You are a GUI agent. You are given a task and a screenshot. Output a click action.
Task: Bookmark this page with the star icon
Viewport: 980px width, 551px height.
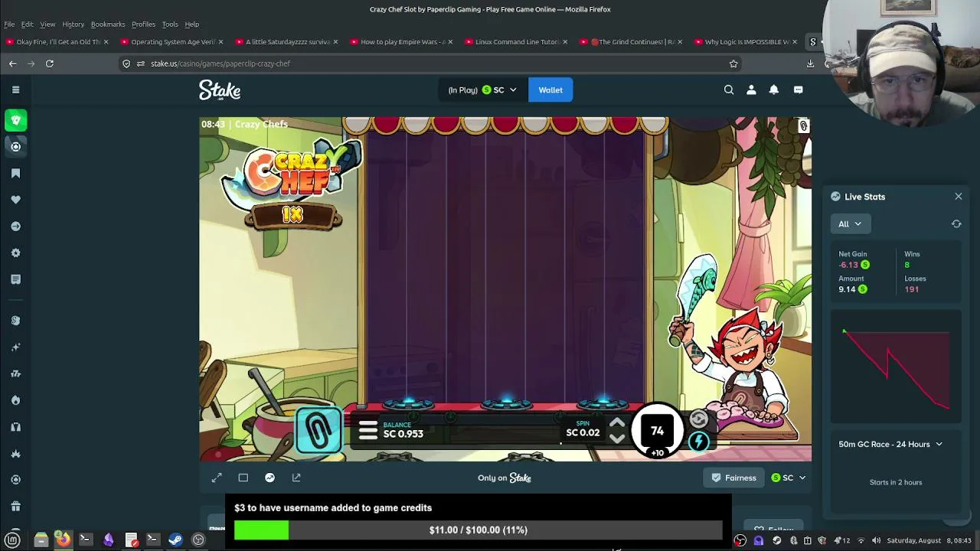click(x=733, y=64)
